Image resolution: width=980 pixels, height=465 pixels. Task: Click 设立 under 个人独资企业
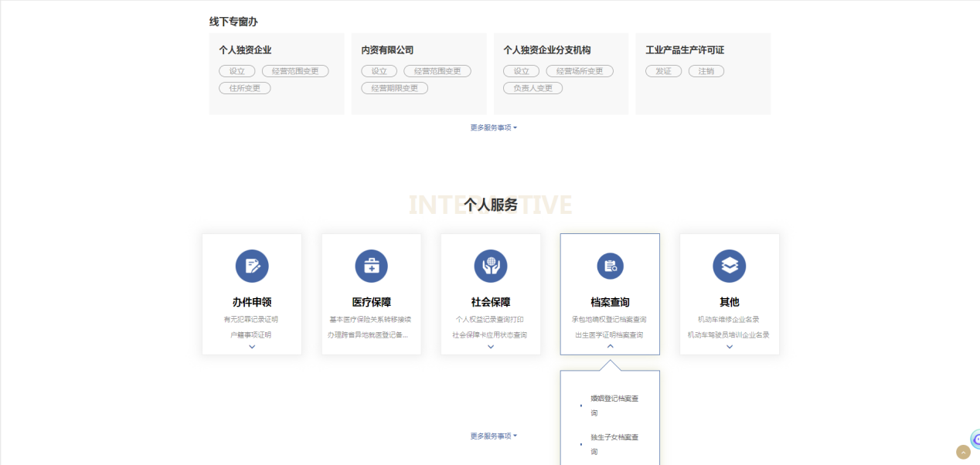tap(236, 71)
